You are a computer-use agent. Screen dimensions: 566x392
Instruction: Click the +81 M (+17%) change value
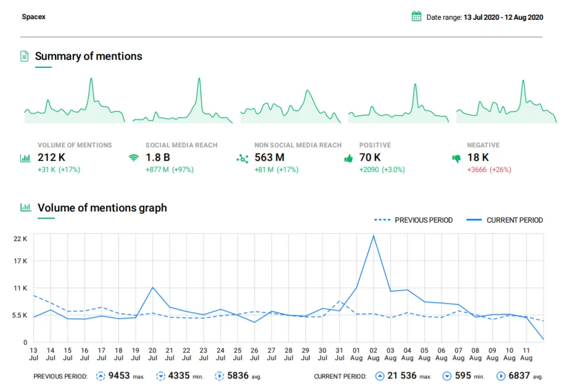[276, 169]
